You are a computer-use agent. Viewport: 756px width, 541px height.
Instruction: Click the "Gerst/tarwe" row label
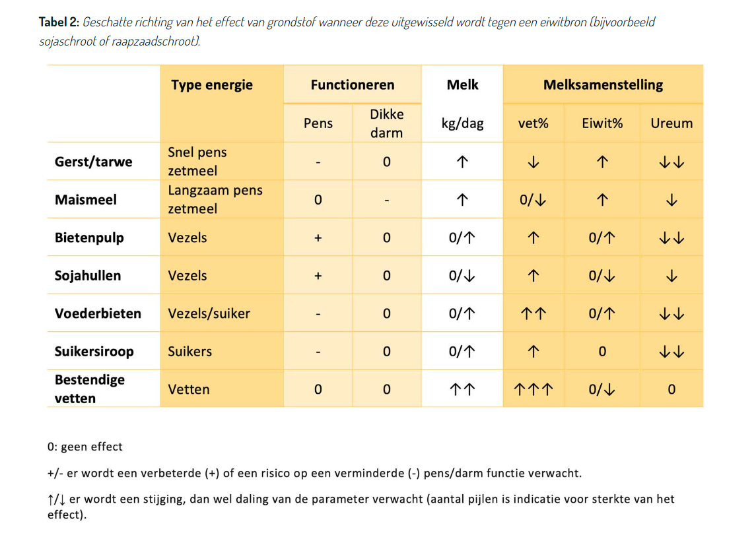(94, 162)
